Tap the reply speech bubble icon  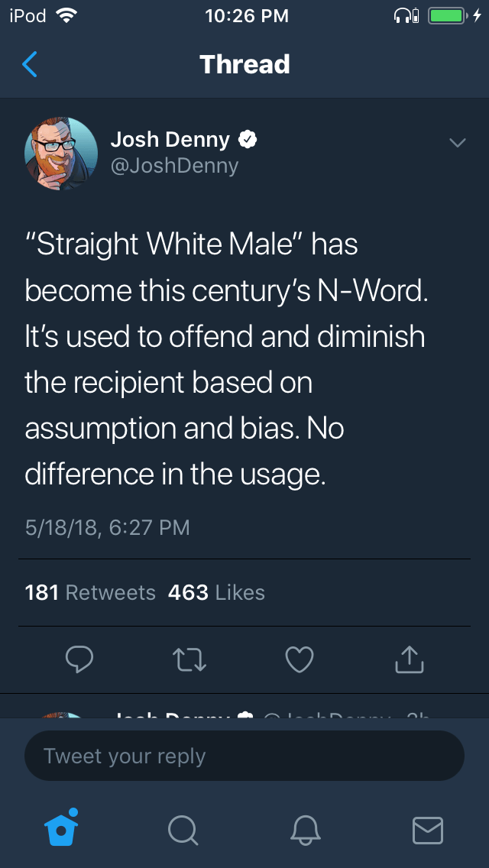tap(79, 660)
